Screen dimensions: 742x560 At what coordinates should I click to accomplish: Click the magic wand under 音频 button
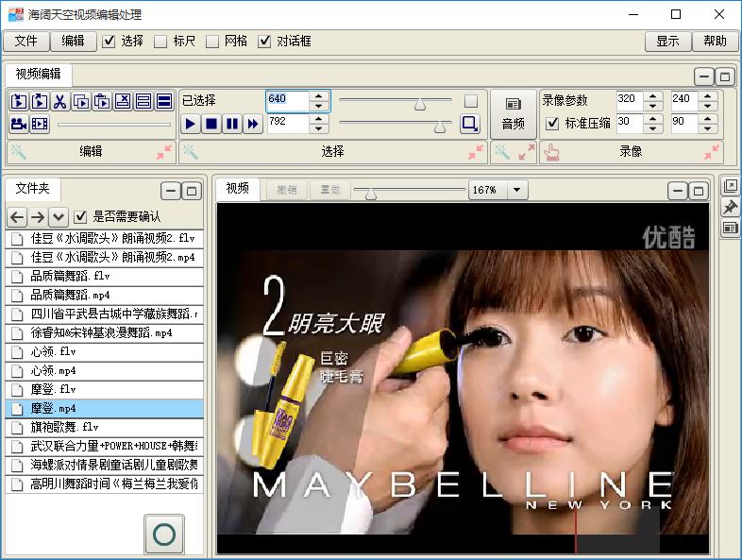click(501, 152)
